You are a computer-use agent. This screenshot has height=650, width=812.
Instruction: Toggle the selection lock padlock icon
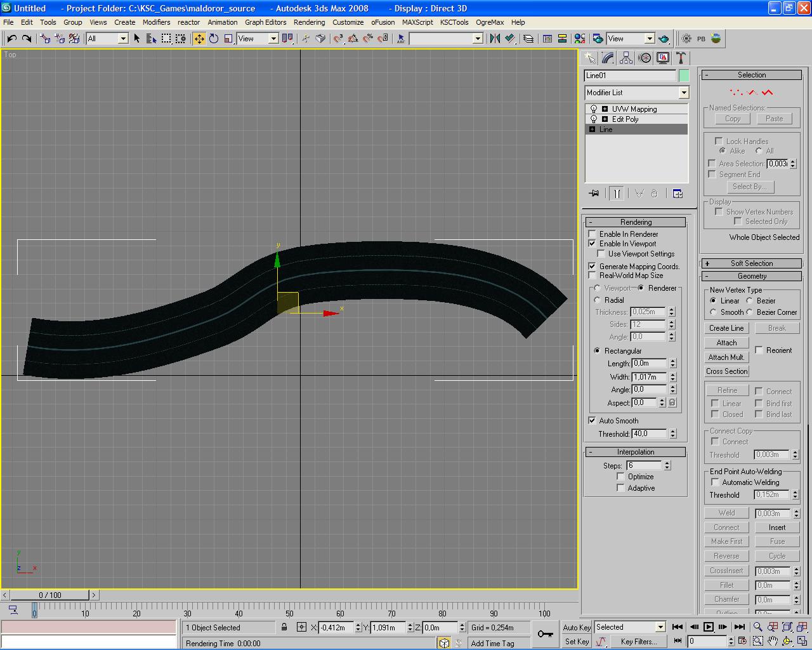[284, 627]
